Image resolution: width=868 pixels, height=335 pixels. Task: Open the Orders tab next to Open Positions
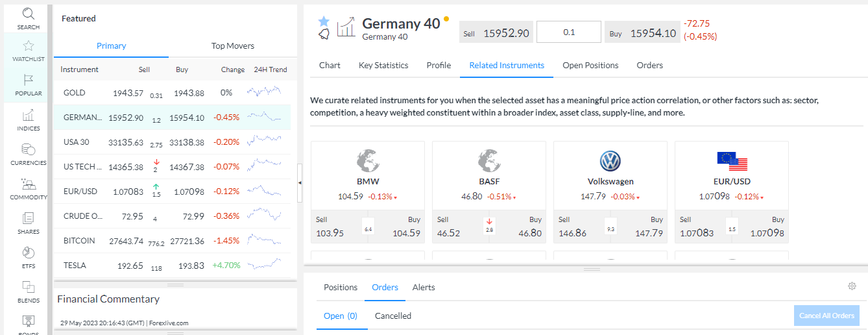649,66
